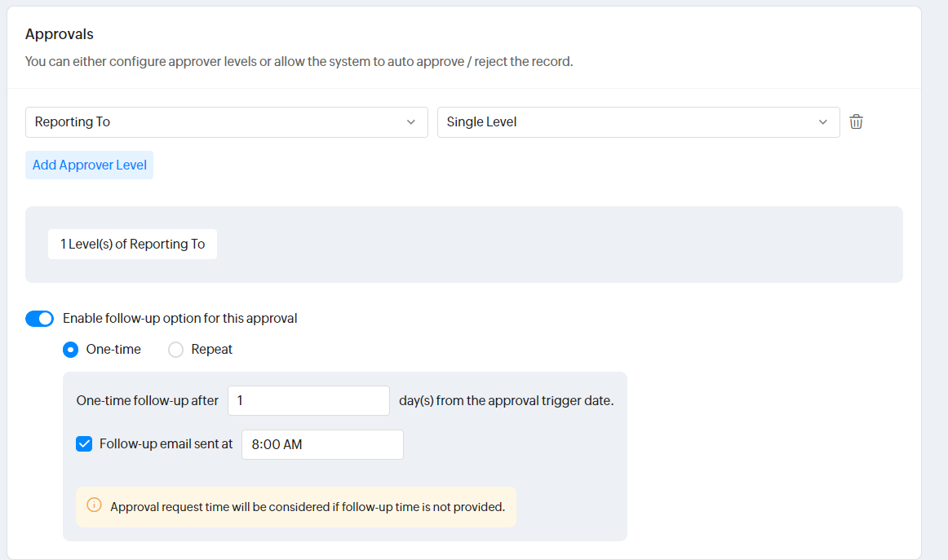
Task: Open the Reporting To approver dropdown
Action: (220, 122)
